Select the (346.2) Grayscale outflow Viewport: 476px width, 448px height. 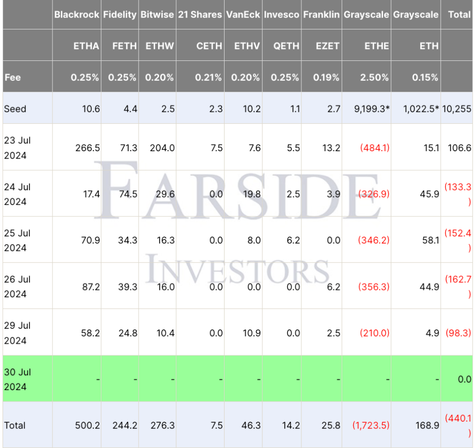[374, 240]
